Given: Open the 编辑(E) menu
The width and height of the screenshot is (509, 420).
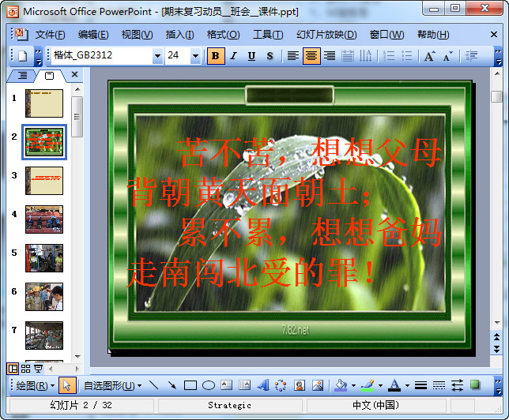Looking at the screenshot, I should click(93, 35).
